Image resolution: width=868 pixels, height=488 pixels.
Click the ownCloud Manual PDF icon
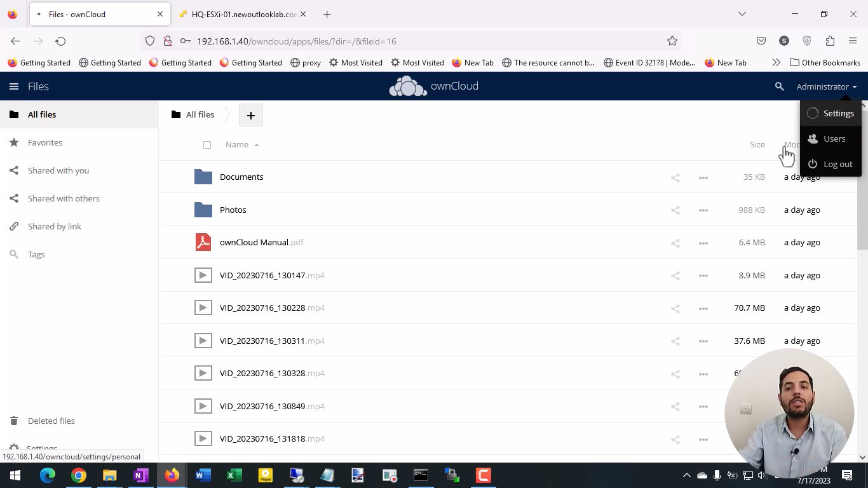pyautogui.click(x=203, y=242)
